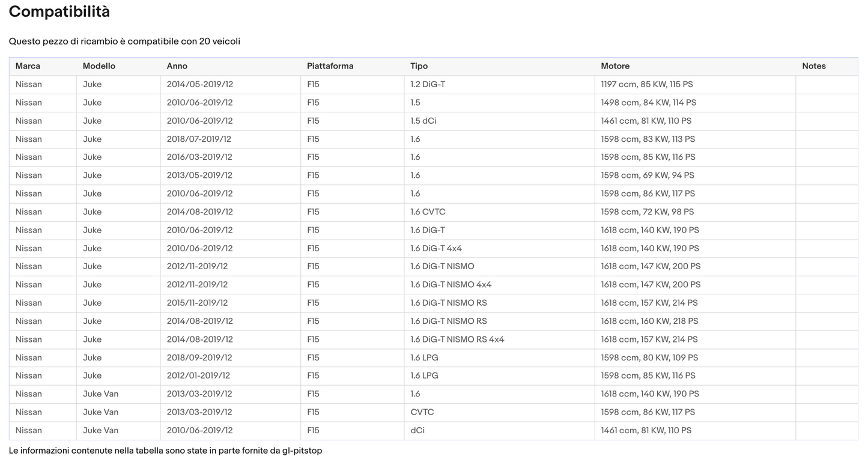Select the 1.2 DiG-T type cell
Screen dimensions: 868x462
(428, 84)
